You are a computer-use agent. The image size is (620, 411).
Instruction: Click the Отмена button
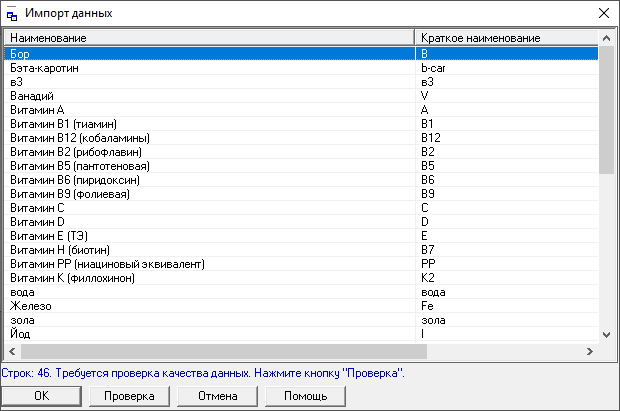pos(217,396)
